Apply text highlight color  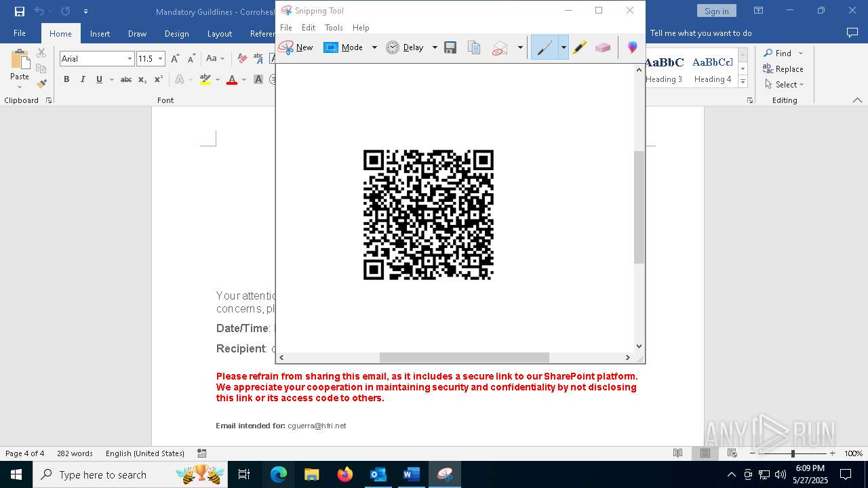click(x=205, y=79)
